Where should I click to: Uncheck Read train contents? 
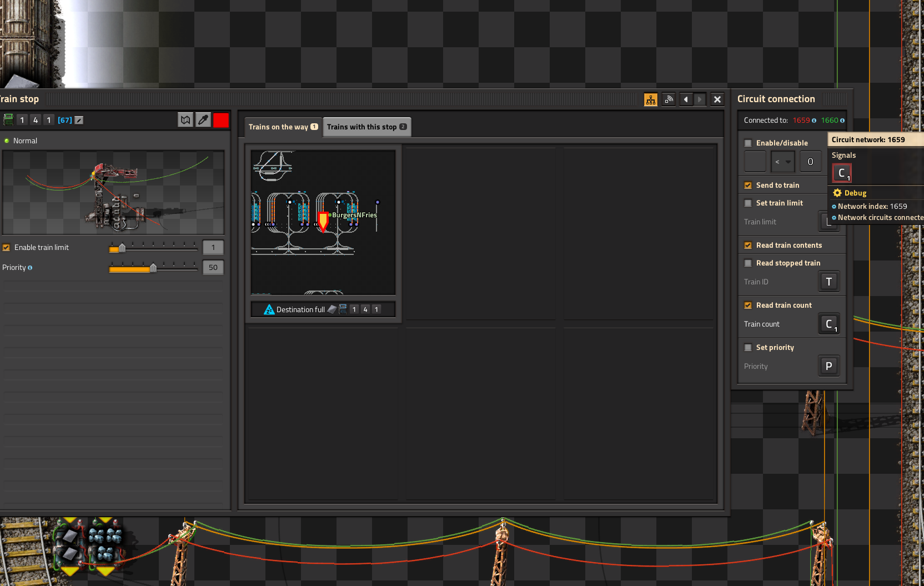click(x=748, y=246)
